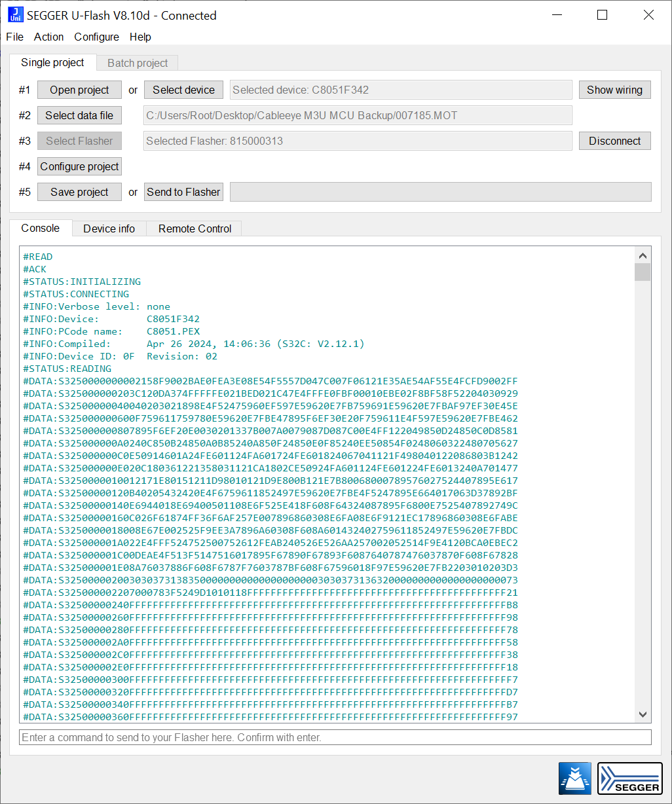Screen dimensions: 672x804
Task: Open the Configure menu
Action: tap(97, 37)
